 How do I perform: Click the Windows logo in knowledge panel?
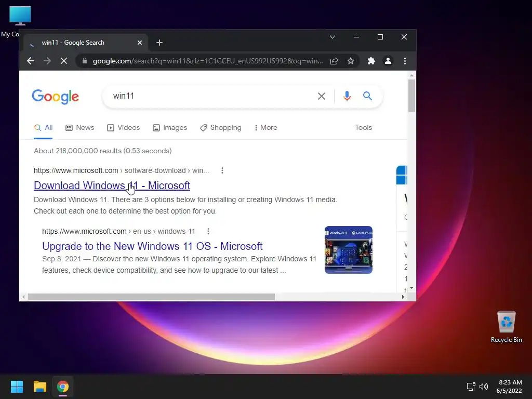(402, 175)
